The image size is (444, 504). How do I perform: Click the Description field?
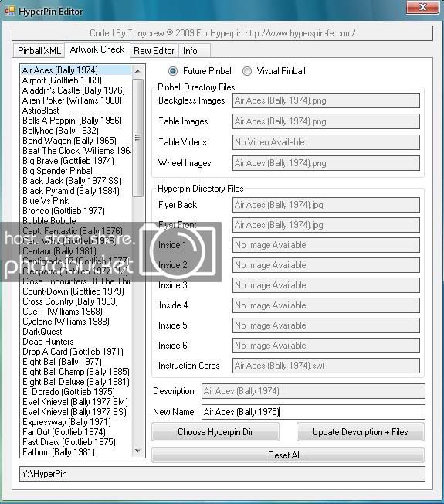tap(314, 391)
